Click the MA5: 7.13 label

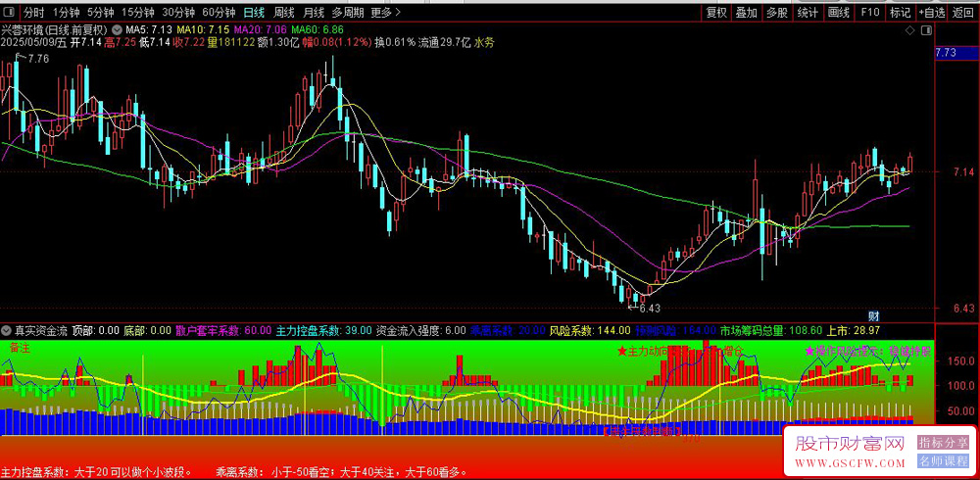[x=149, y=30]
